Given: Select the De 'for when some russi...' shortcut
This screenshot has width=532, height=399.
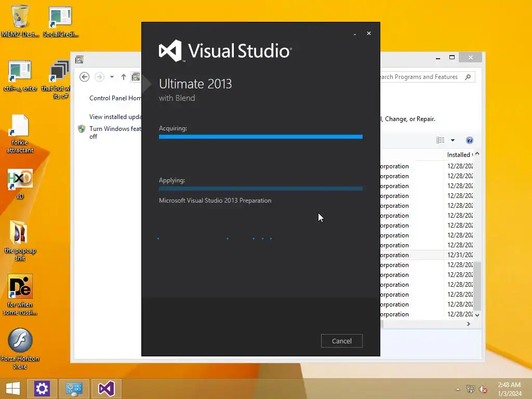Looking at the screenshot, I should click(x=20, y=295).
